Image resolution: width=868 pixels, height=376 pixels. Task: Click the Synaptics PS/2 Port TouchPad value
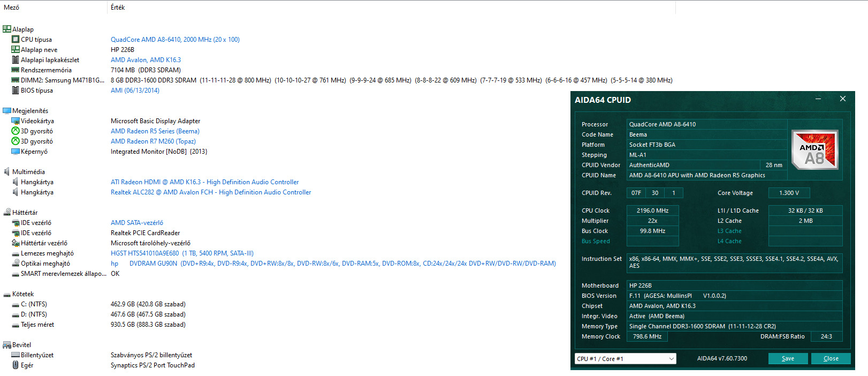point(153,365)
